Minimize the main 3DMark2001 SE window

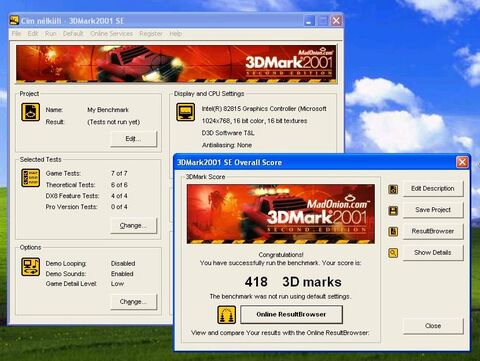click(309, 21)
